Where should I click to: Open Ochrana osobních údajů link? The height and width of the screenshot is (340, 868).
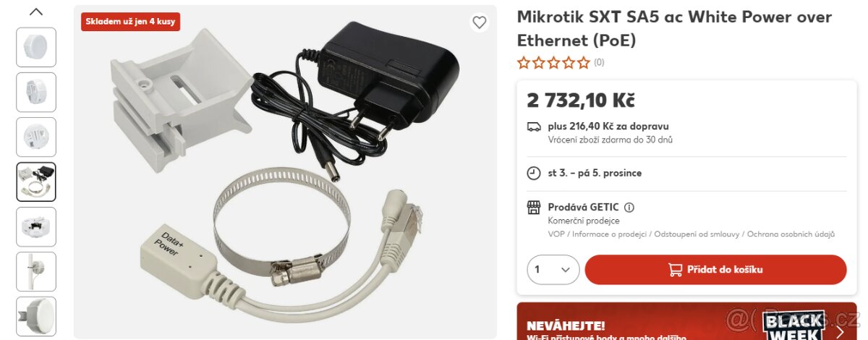(791, 234)
